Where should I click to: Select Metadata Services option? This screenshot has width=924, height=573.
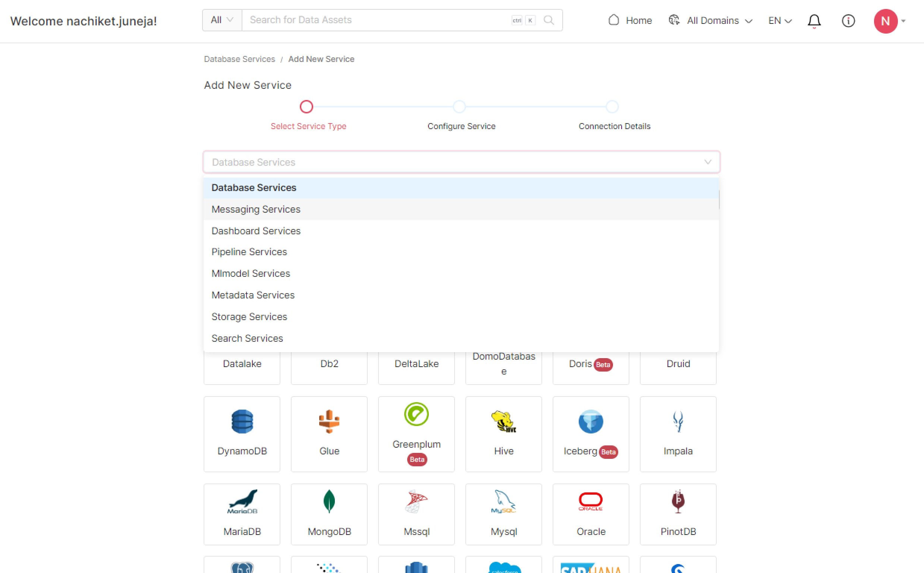tap(461, 295)
